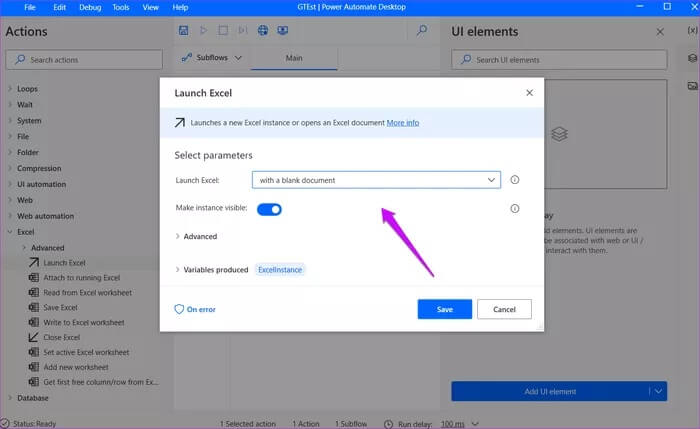Click the Add UI element button
Viewport: 700px width, 429px height.
550,392
